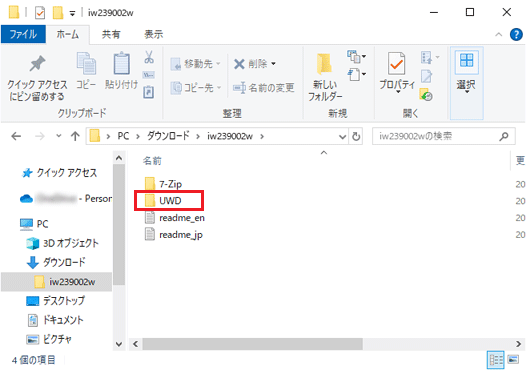Click the Edit icon in 開く group
526x370 pixels.
coord(426,76)
